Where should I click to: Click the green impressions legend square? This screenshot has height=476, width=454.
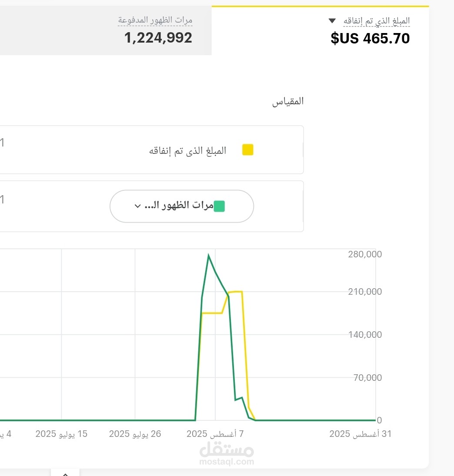(219, 206)
